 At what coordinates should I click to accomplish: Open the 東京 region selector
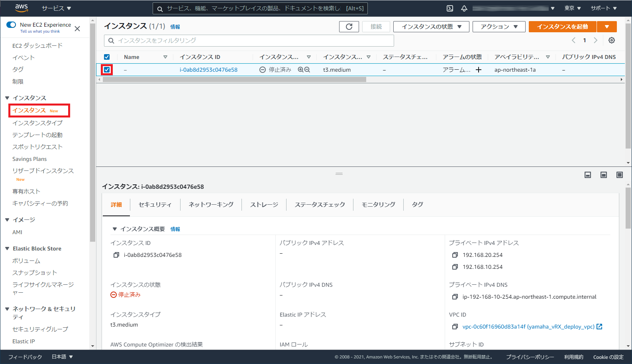coord(572,8)
